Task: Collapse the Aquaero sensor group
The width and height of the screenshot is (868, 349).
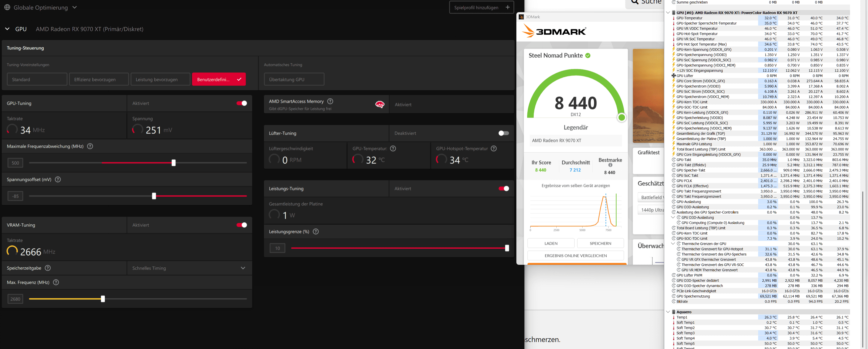Action: coord(668,312)
